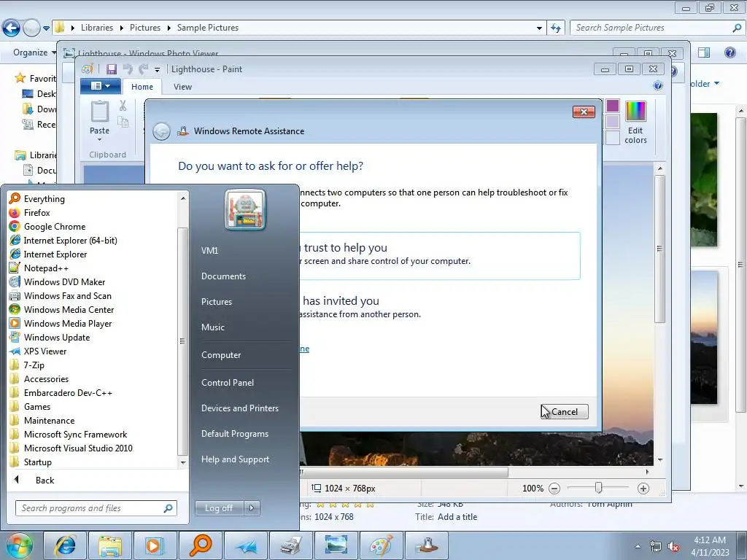
Task: Open Everything from the Start menu list
Action: (x=37, y=198)
